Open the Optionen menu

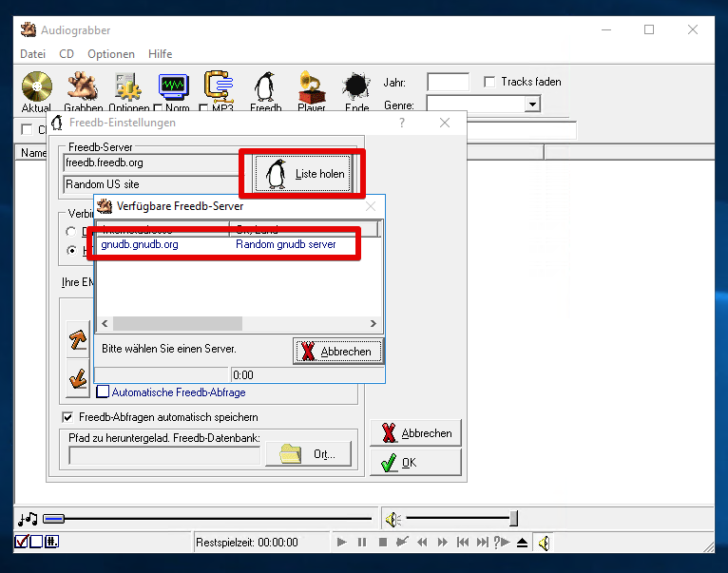(x=111, y=54)
